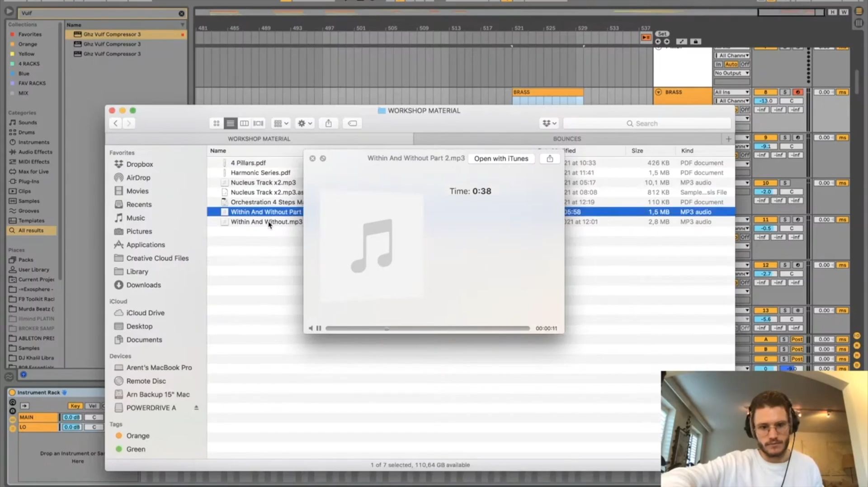Click the Vel zone editor button
868x487 pixels.
coord(92,406)
